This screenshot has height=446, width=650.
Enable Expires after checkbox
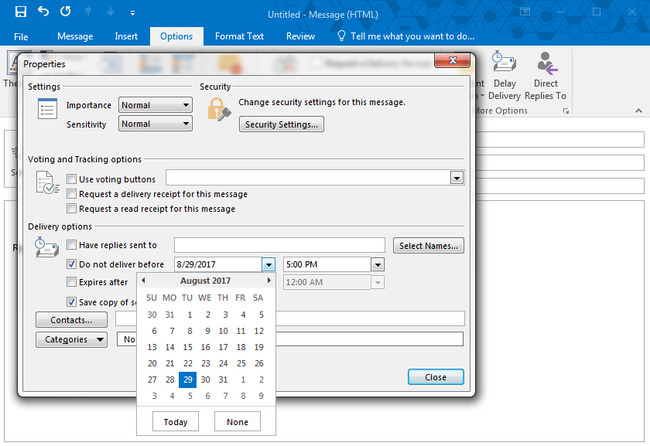coord(71,282)
